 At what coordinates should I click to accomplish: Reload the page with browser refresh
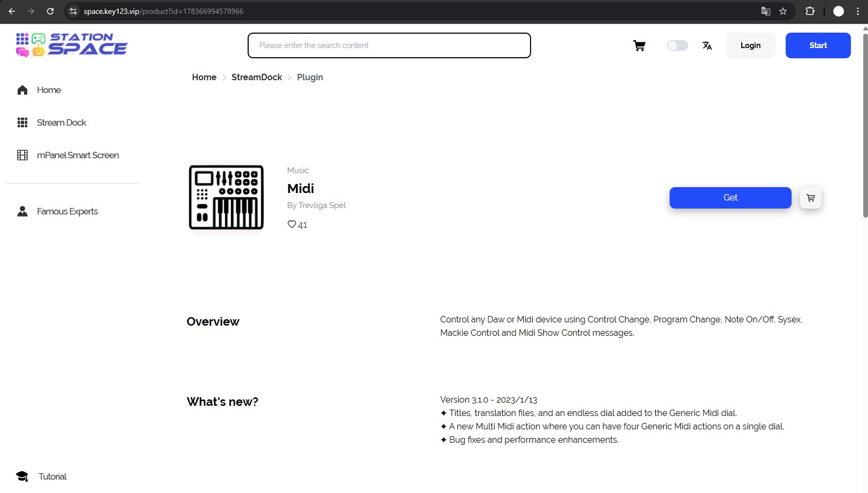point(50,11)
